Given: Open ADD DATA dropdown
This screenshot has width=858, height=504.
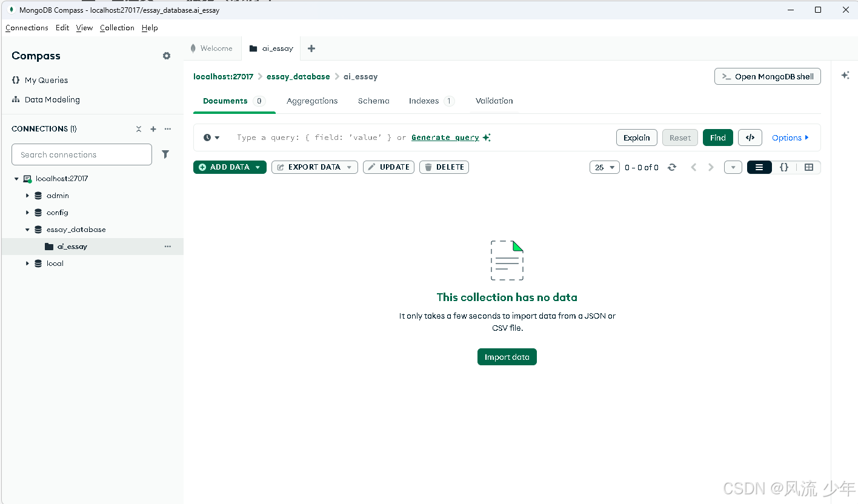Looking at the screenshot, I should coord(230,167).
